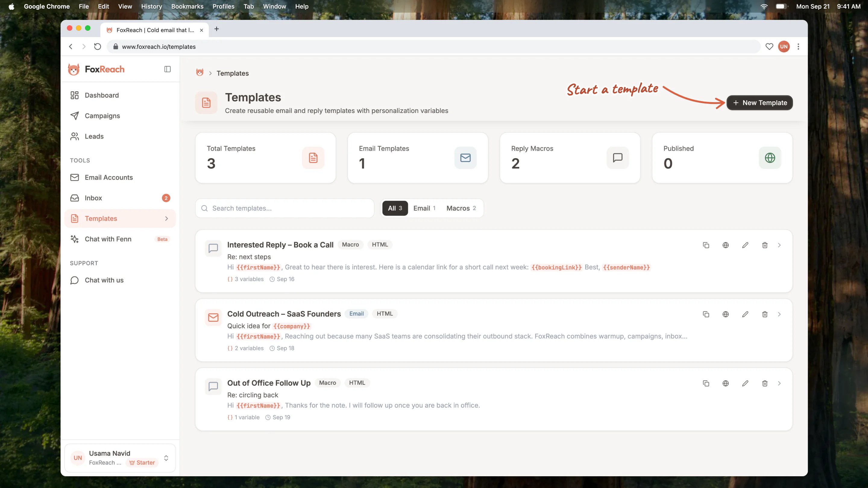This screenshot has width=868, height=488.
Task: Click the Templates breadcrumb link
Action: 232,73
